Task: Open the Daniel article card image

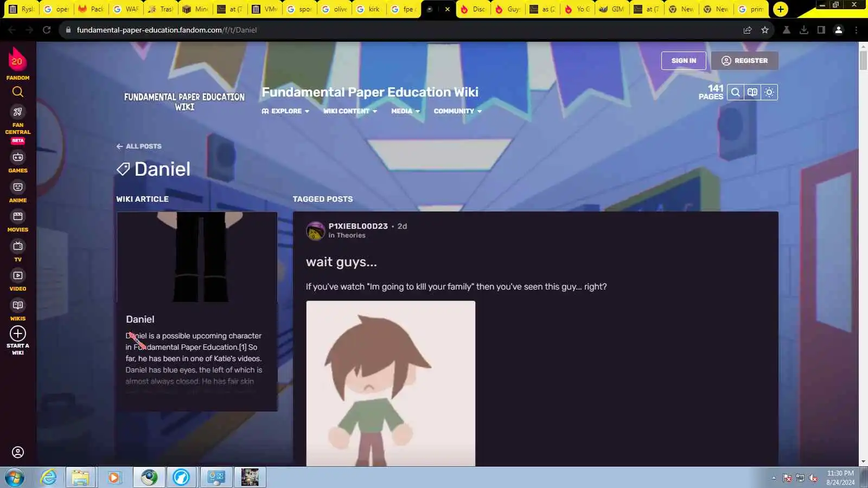Action: tap(197, 257)
